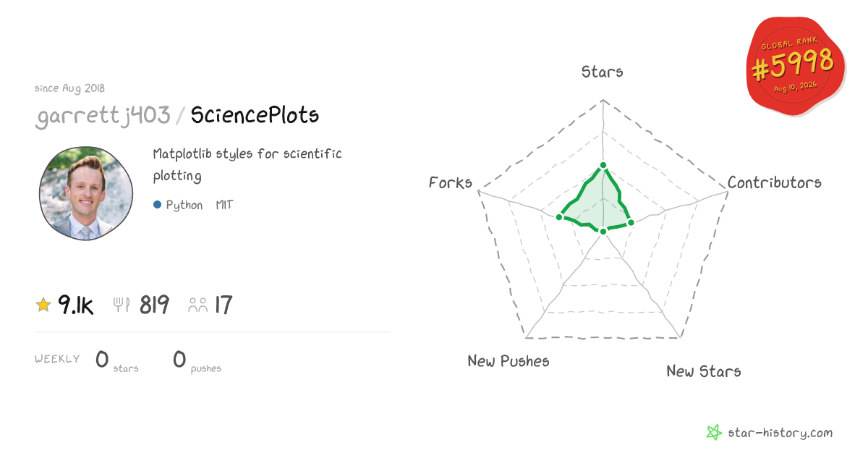Select the Stars axis label on radar chart

[603, 72]
